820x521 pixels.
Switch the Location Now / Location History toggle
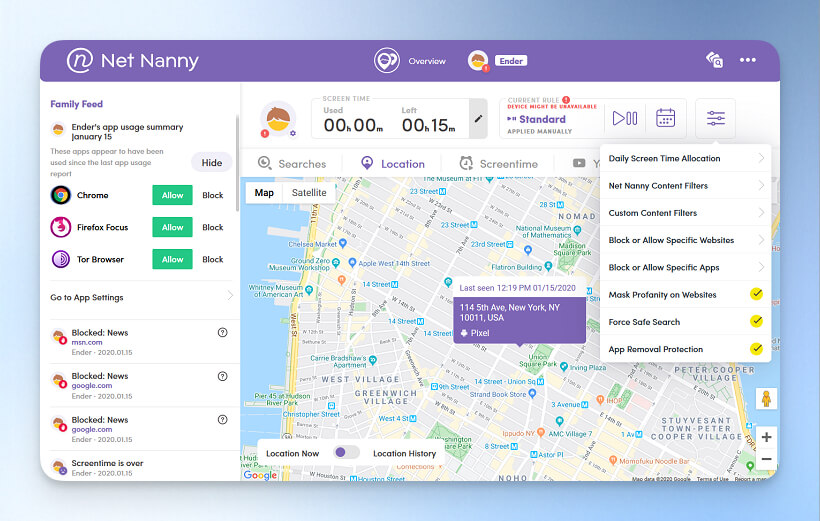[x=347, y=453]
